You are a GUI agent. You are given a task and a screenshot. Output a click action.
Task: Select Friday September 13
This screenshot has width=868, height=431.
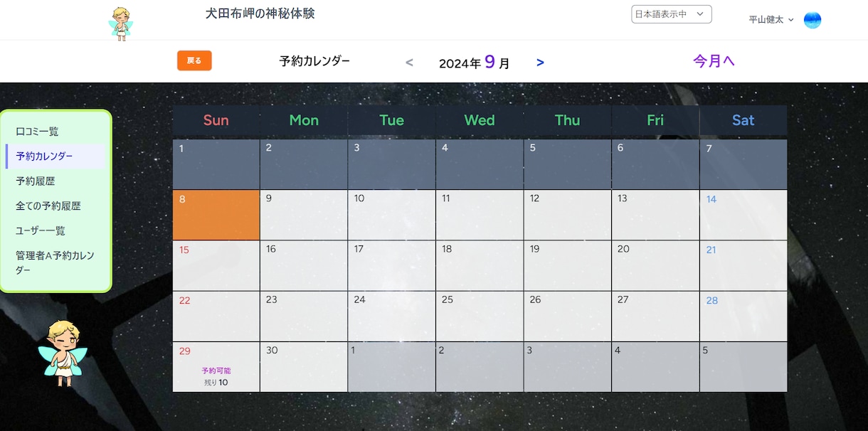(655, 215)
